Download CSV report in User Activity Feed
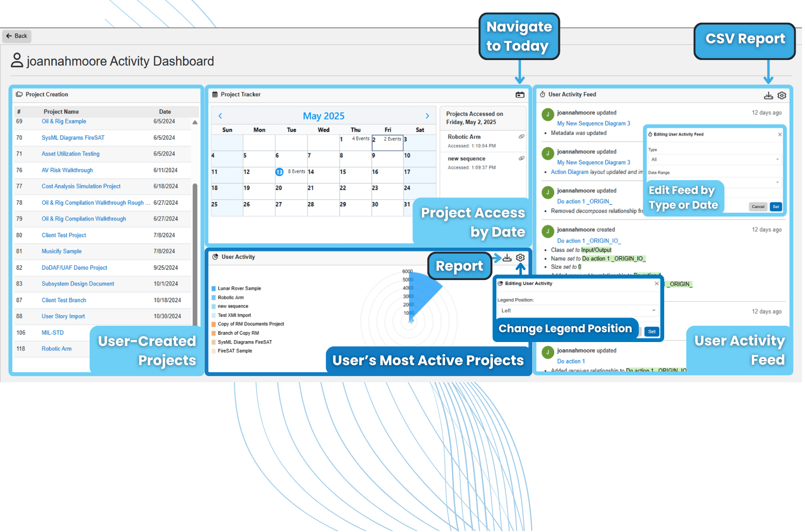Viewport: 805px width, 532px height. (768, 95)
